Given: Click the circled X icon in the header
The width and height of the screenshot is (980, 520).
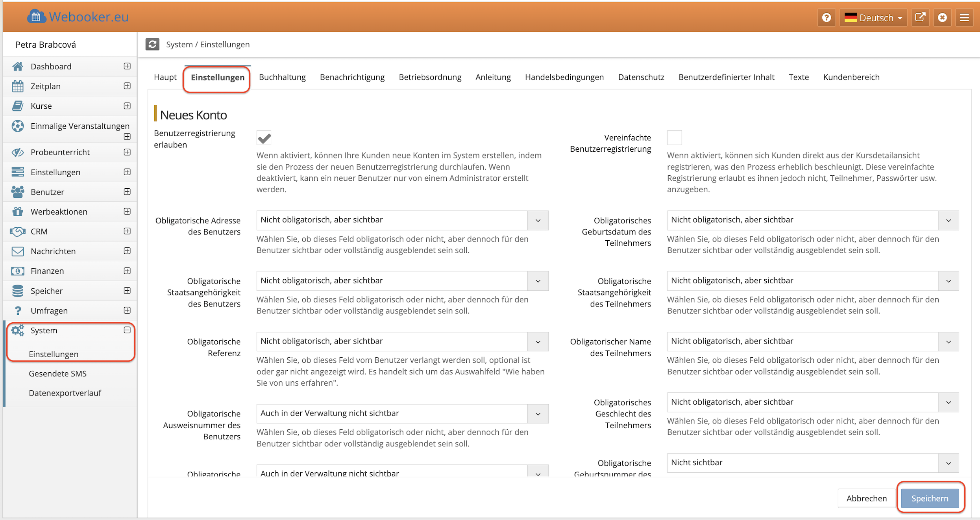Looking at the screenshot, I should point(942,18).
